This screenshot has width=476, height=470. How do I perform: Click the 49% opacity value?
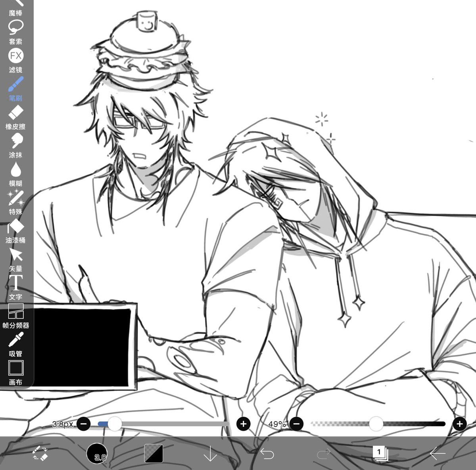277,424
